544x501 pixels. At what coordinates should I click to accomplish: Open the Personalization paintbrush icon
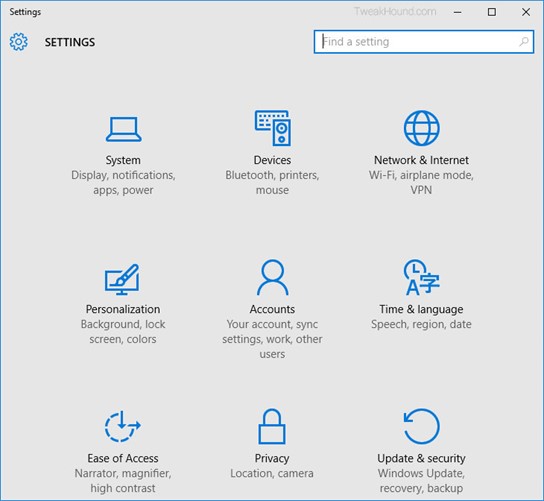[x=122, y=279]
